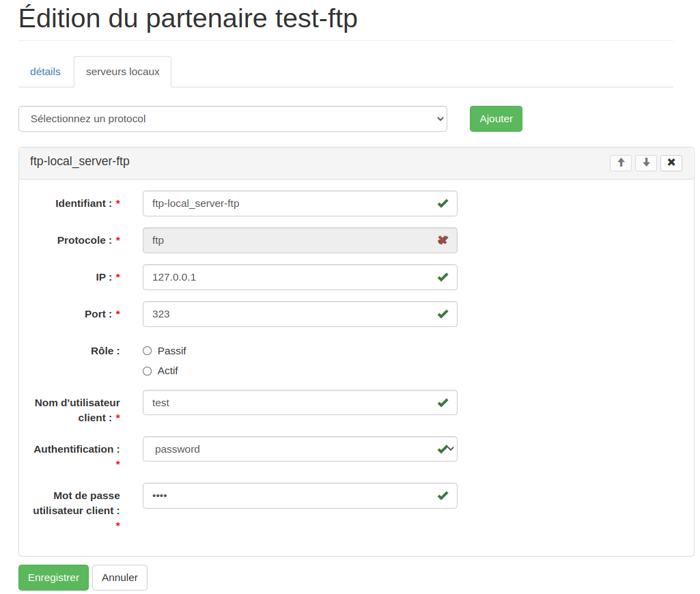700x594 pixels.
Task: Click the Identifiant label
Action: pos(87,203)
